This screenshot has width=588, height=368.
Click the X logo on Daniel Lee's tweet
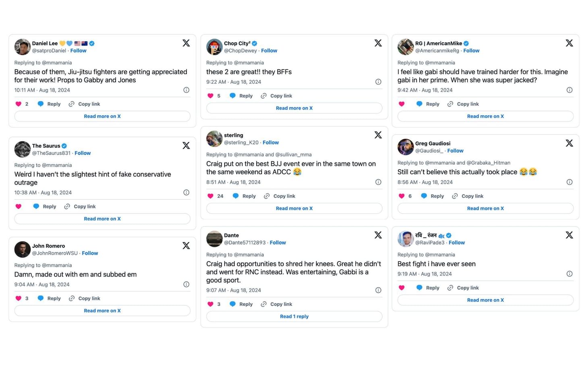[x=186, y=43]
